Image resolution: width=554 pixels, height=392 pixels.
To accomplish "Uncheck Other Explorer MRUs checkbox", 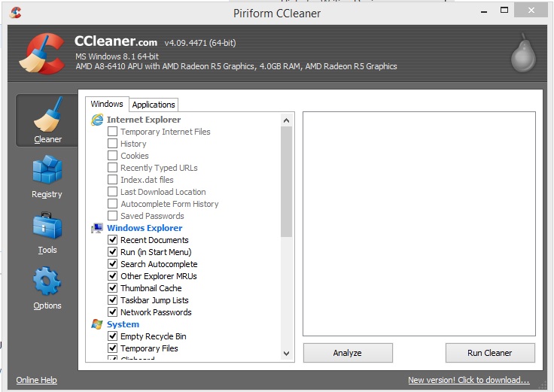I will (x=112, y=276).
